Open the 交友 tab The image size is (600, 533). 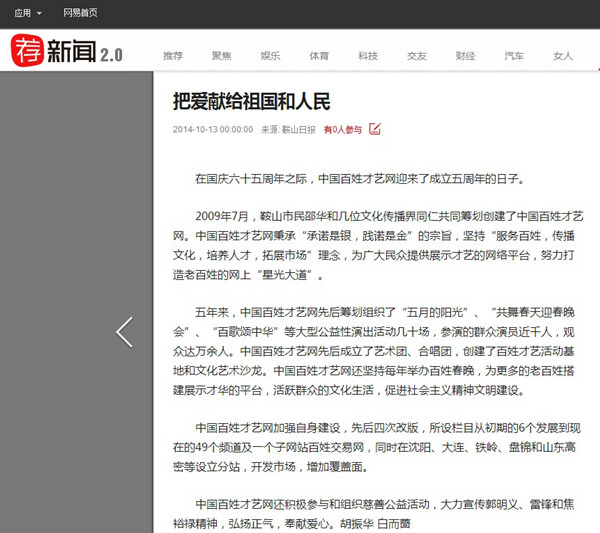(417, 56)
